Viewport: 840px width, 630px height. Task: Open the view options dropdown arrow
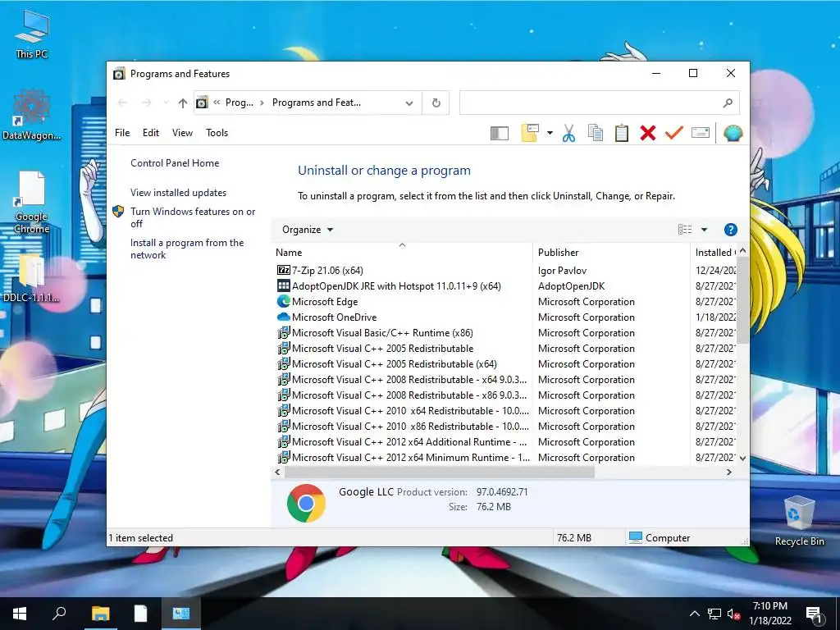(x=704, y=230)
